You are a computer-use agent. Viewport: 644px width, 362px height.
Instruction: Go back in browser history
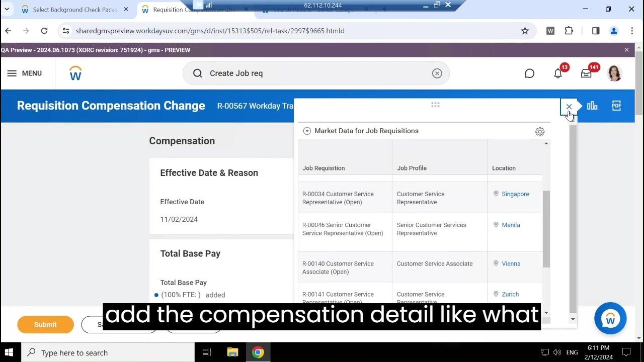coord(8,31)
